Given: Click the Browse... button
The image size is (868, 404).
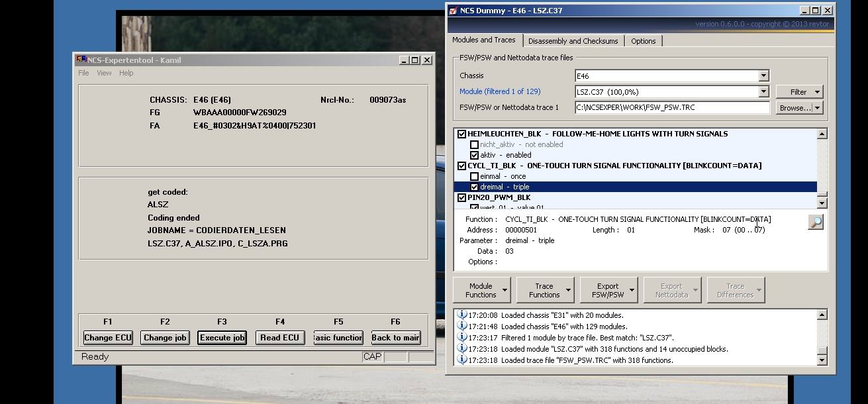Looking at the screenshot, I should 795,107.
